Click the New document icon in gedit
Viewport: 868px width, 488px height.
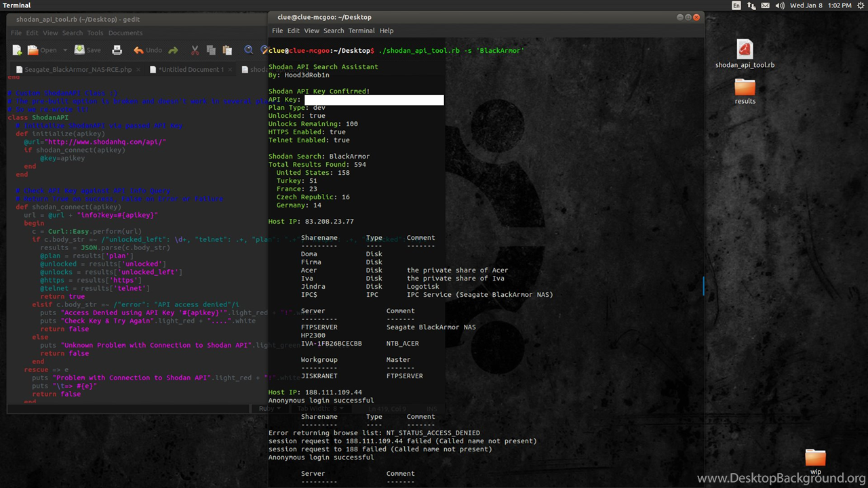tap(17, 50)
